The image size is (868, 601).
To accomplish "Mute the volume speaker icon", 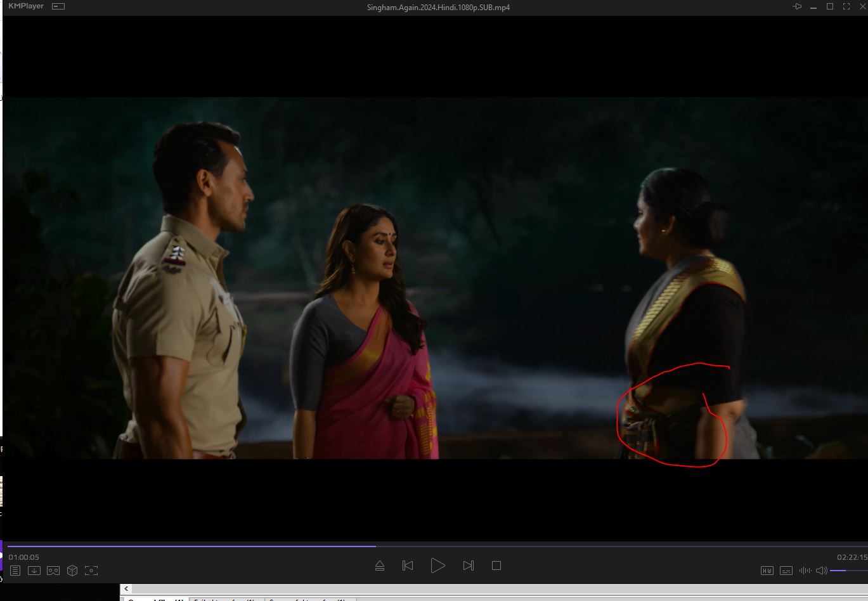I will pyautogui.click(x=821, y=571).
